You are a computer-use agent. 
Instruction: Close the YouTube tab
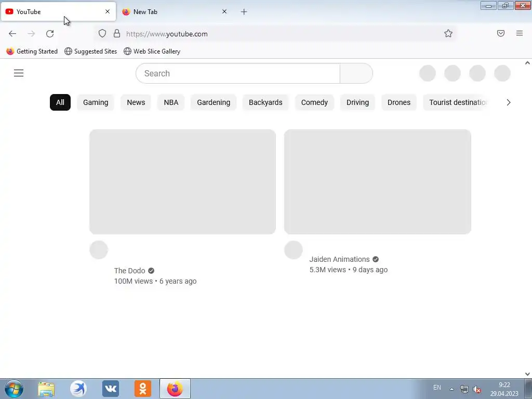[x=108, y=11]
